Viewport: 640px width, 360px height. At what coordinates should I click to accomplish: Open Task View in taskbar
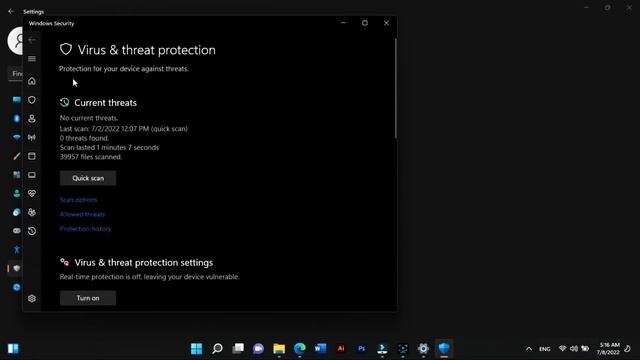[238, 349]
